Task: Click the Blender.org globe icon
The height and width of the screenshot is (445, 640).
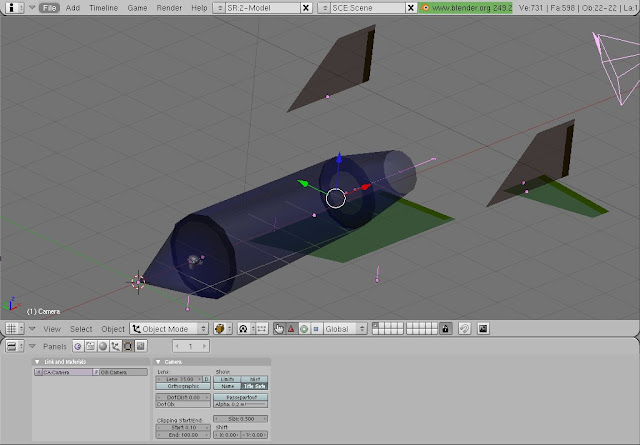Action: click(425, 7)
